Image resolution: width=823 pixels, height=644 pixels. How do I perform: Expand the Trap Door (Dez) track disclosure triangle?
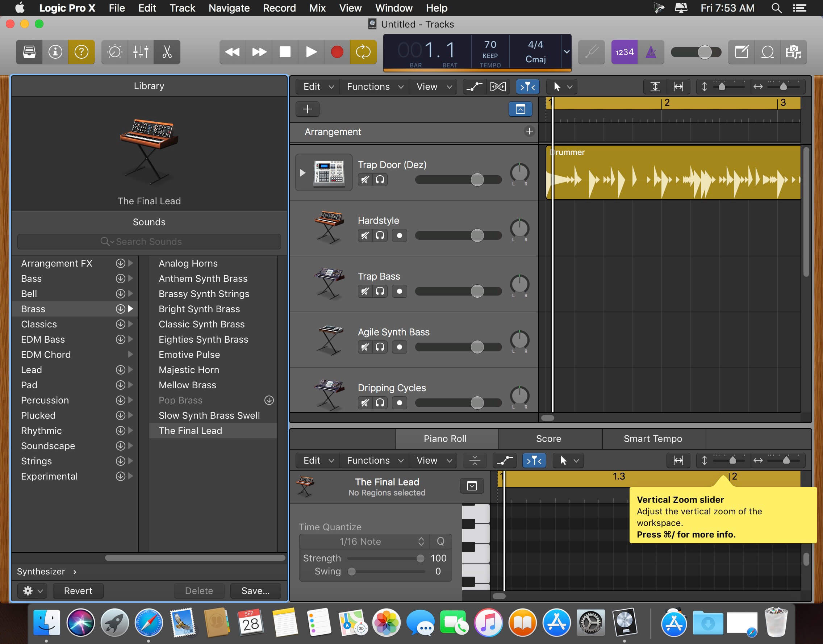[x=302, y=173]
